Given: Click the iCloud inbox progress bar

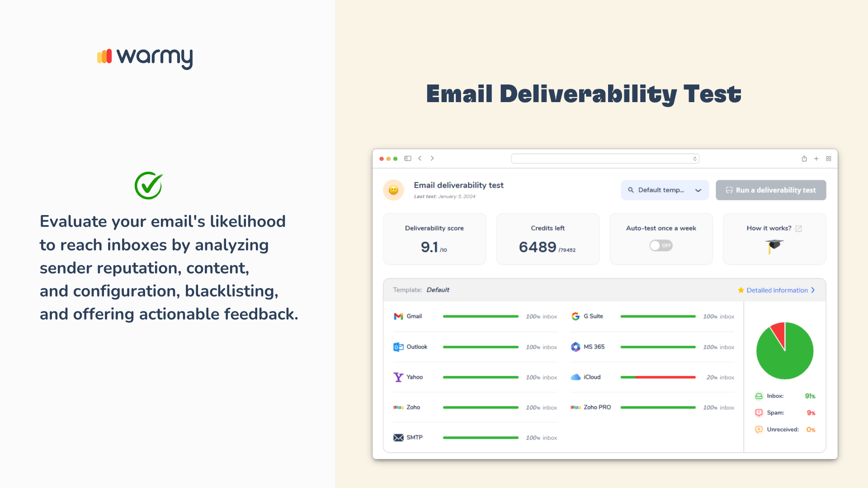Looking at the screenshot, I should (658, 377).
